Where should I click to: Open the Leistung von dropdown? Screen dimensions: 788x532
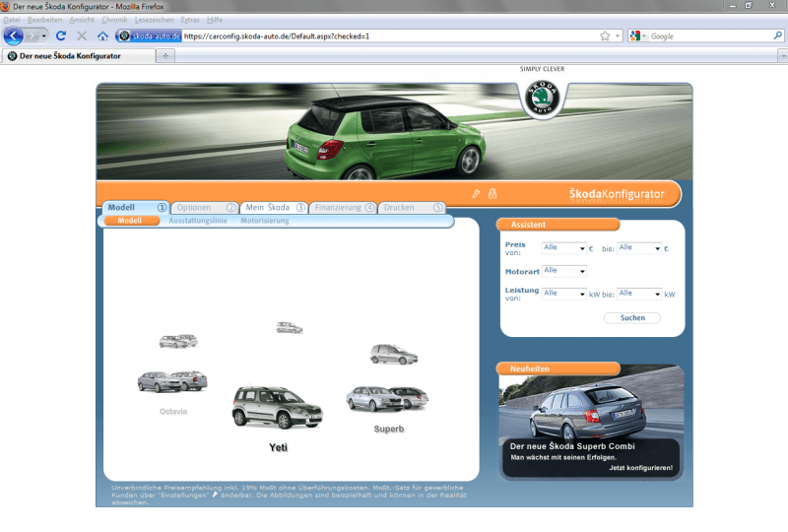[x=563, y=294]
